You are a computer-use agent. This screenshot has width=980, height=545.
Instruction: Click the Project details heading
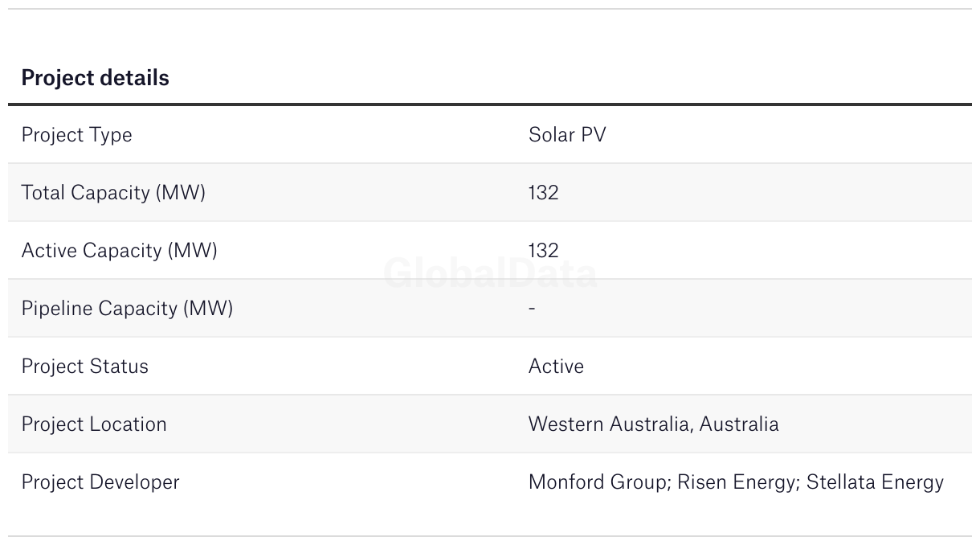tap(95, 78)
